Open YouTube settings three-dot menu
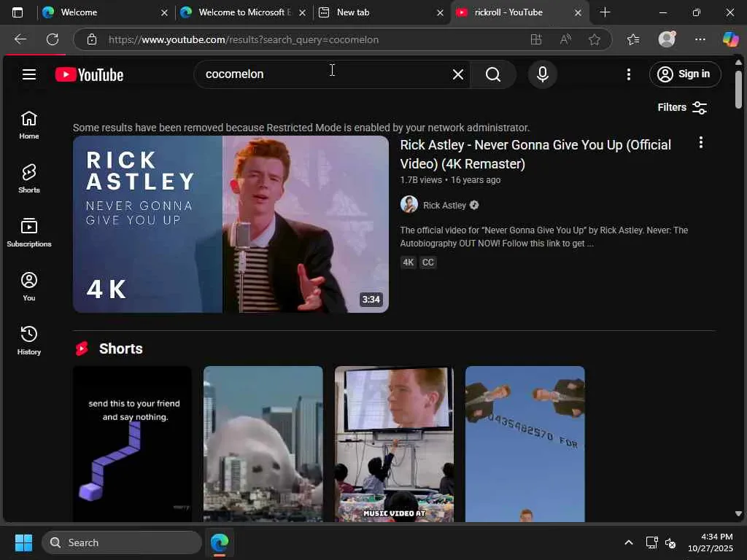This screenshot has height=560, width=747. coord(629,74)
